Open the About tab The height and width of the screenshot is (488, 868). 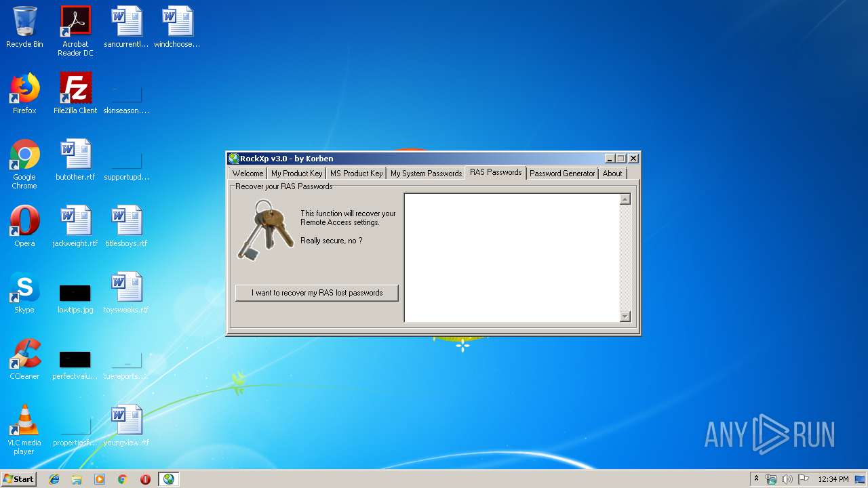[x=612, y=174]
